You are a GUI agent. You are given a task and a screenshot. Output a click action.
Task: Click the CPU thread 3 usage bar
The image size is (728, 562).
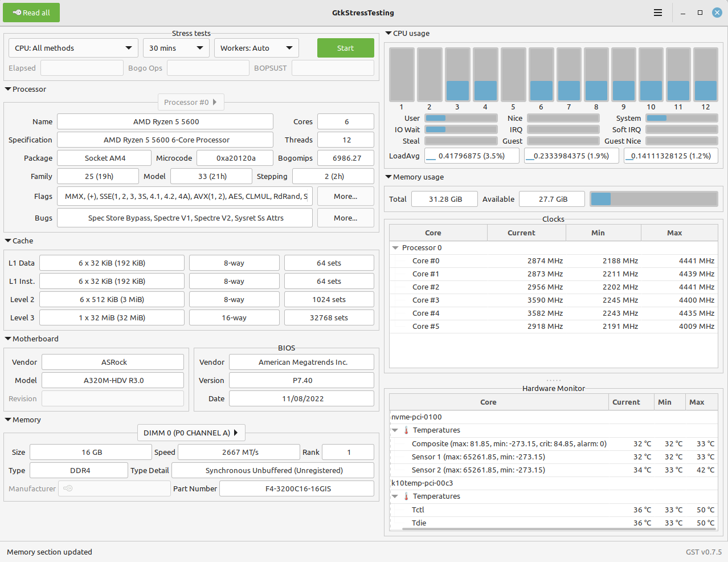[457, 75]
